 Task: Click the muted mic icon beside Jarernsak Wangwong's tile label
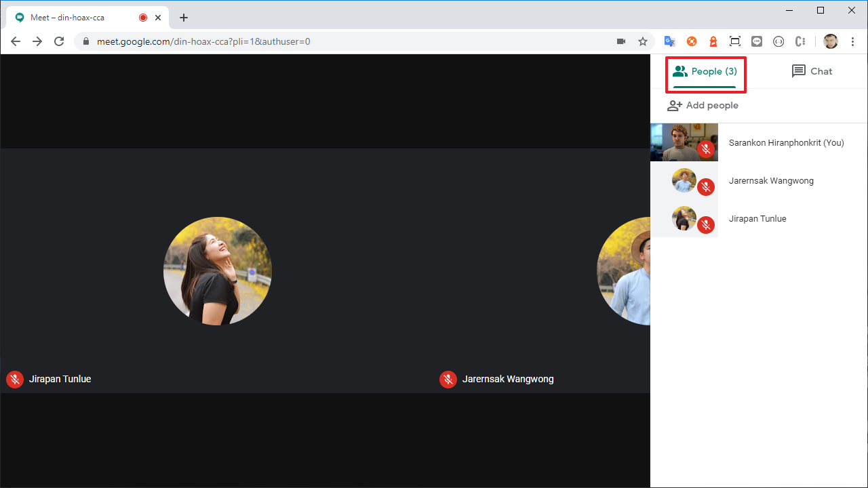tap(448, 380)
